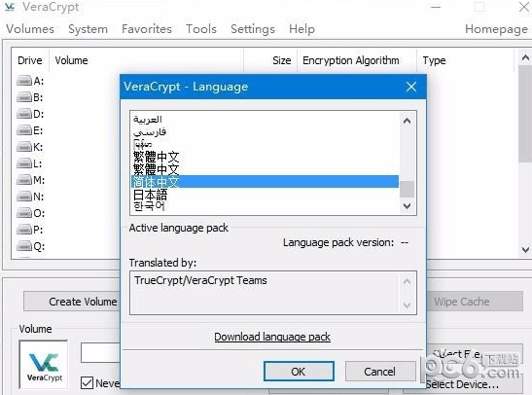Select 한국어 language entry
532x395 pixels.
tap(265, 206)
